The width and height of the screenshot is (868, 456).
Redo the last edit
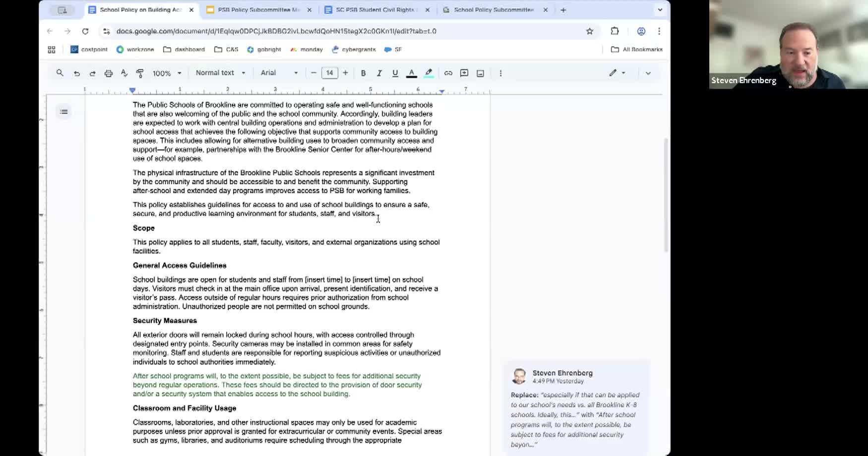[92, 73]
